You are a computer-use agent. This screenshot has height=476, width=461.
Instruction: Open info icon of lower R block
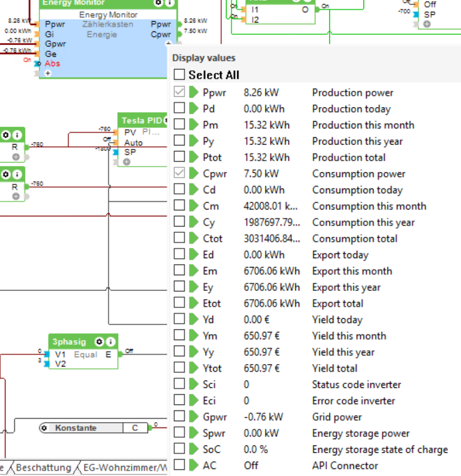pos(17,174)
